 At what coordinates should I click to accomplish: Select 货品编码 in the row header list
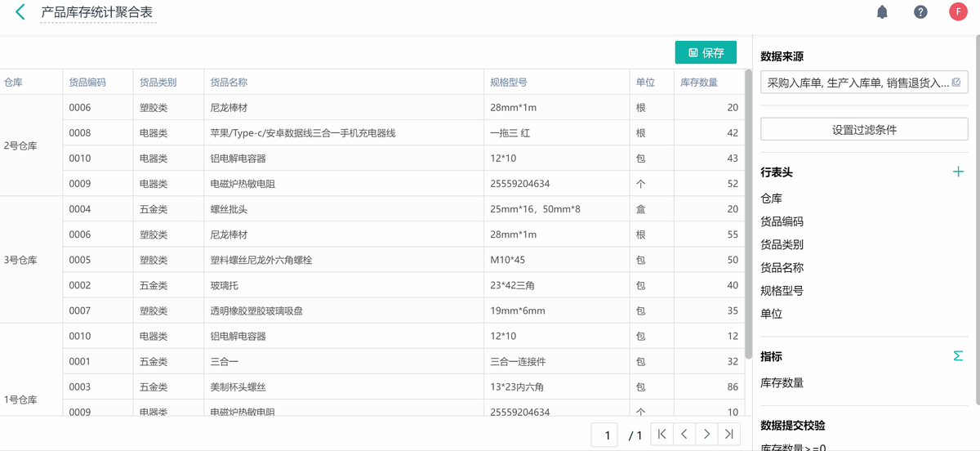[782, 221]
